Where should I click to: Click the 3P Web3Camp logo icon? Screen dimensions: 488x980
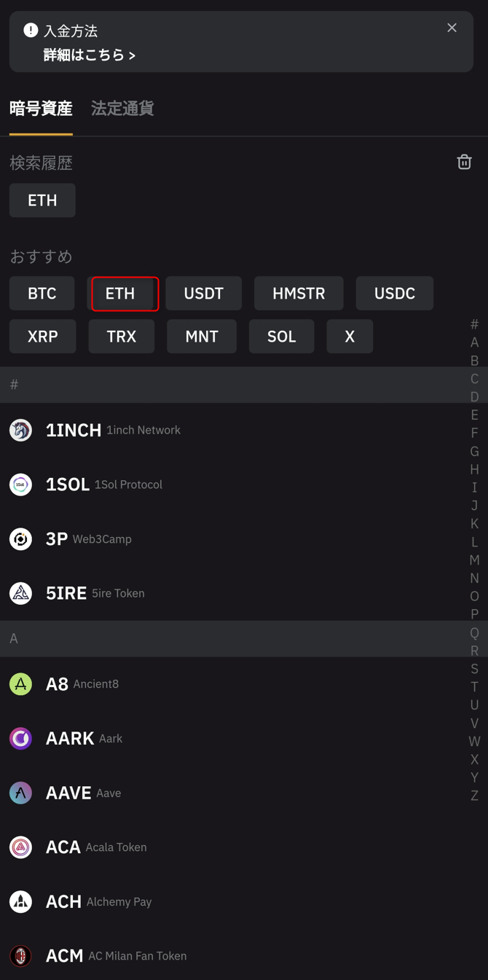point(20,539)
